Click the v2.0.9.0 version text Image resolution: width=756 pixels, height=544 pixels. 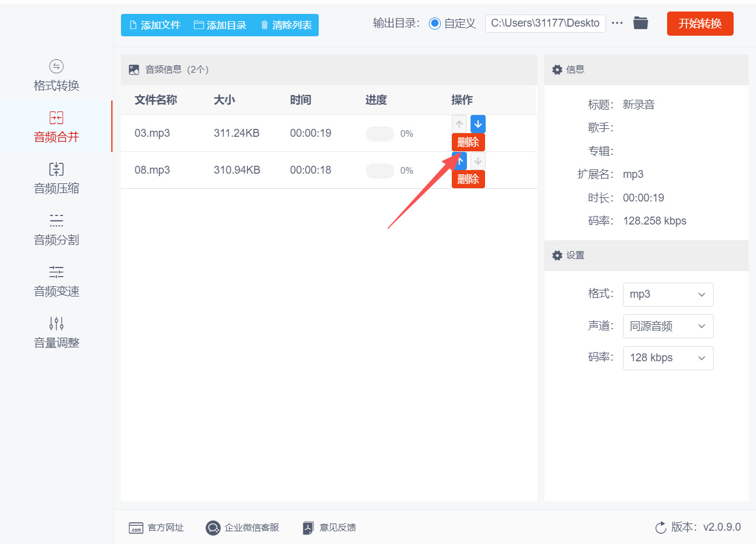tap(722, 528)
